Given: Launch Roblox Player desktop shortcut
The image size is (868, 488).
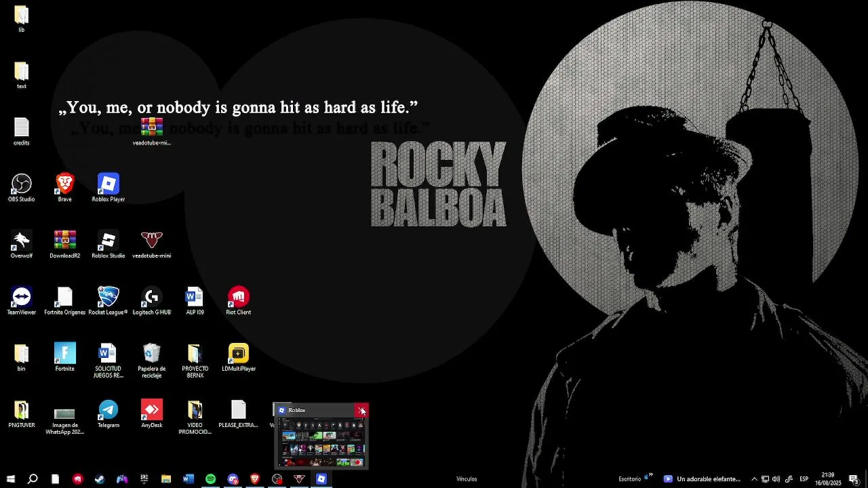Looking at the screenshot, I should [108, 188].
